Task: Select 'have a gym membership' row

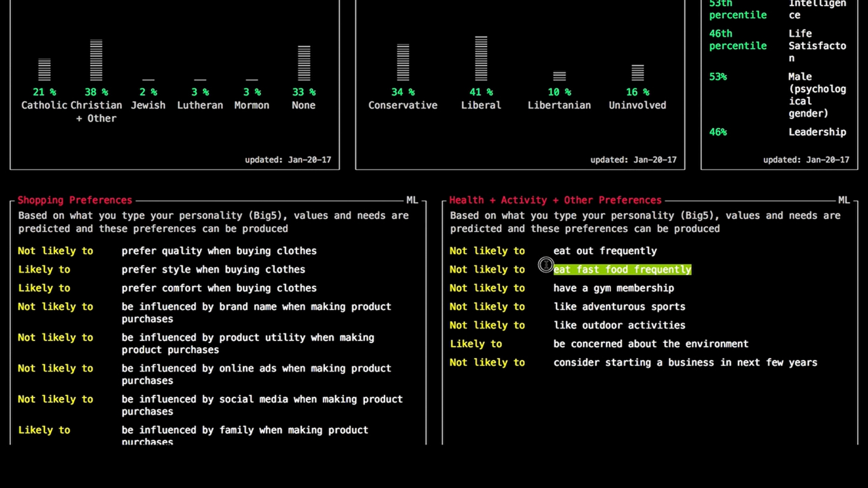Action: [614, 288]
